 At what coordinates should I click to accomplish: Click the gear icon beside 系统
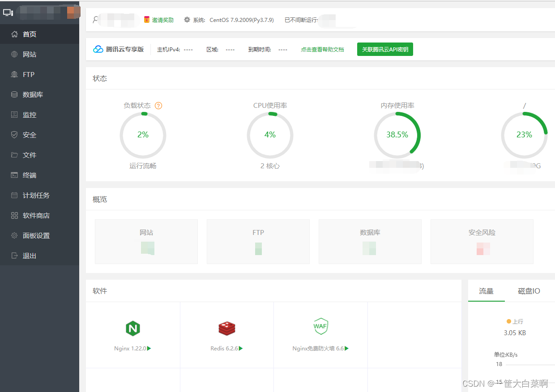click(x=187, y=20)
